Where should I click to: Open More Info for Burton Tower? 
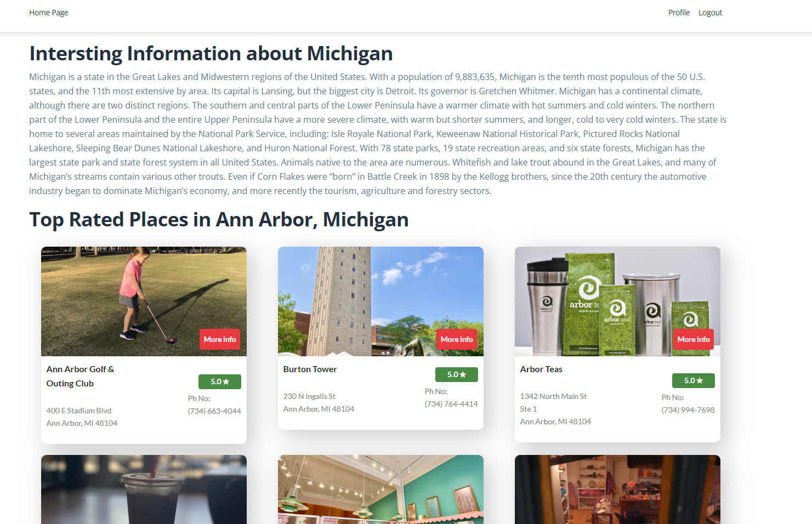click(x=457, y=339)
